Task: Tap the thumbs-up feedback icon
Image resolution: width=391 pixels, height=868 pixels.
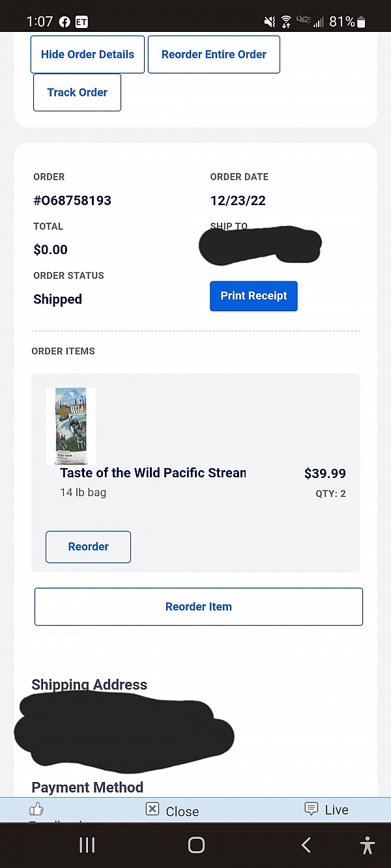Action: [x=36, y=809]
